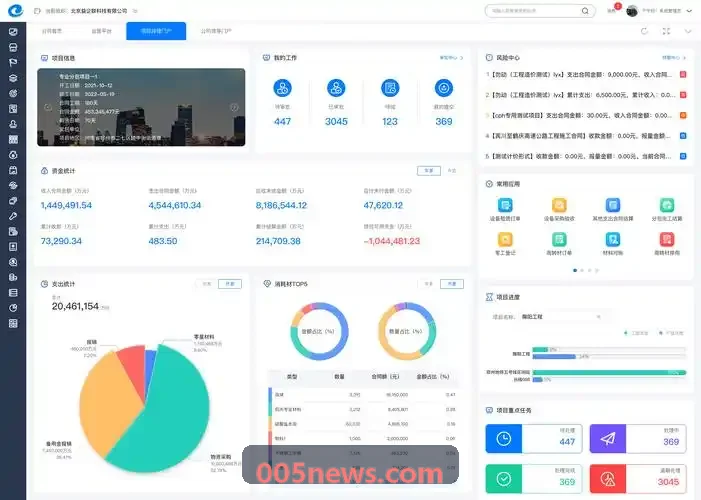Select the first carousel dot under 常用应用

pyautogui.click(x=575, y=270)
